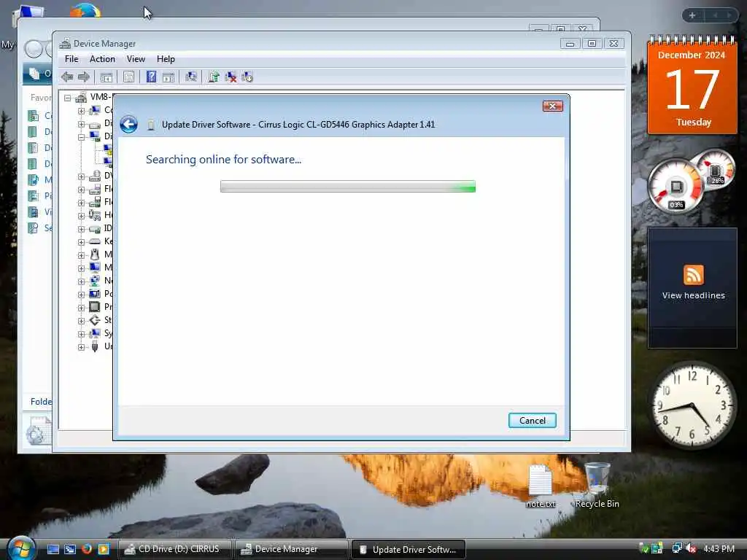This screenshot has width=747, height=560.
Task: Expand the Keyboards node
Action: pos(82,241)
